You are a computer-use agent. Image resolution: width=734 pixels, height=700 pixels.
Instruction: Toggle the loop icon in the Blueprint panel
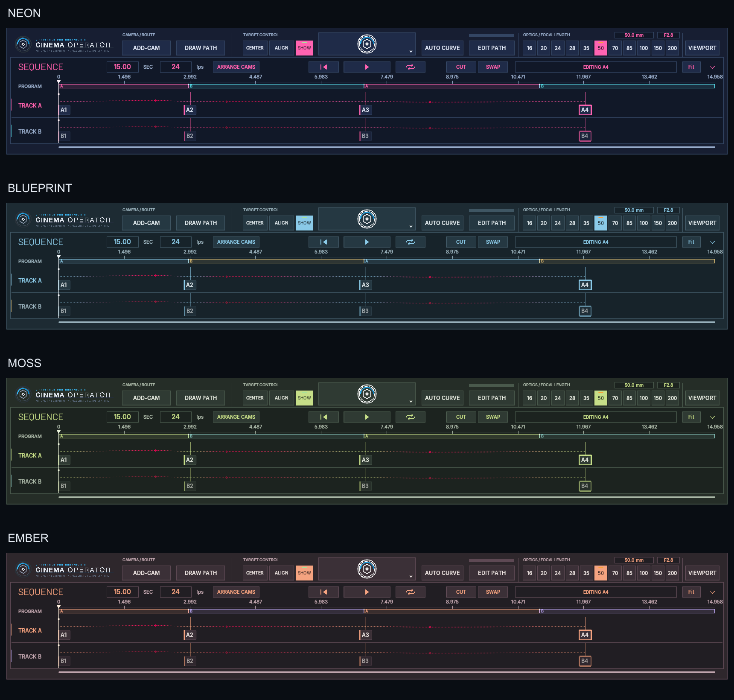411,242
